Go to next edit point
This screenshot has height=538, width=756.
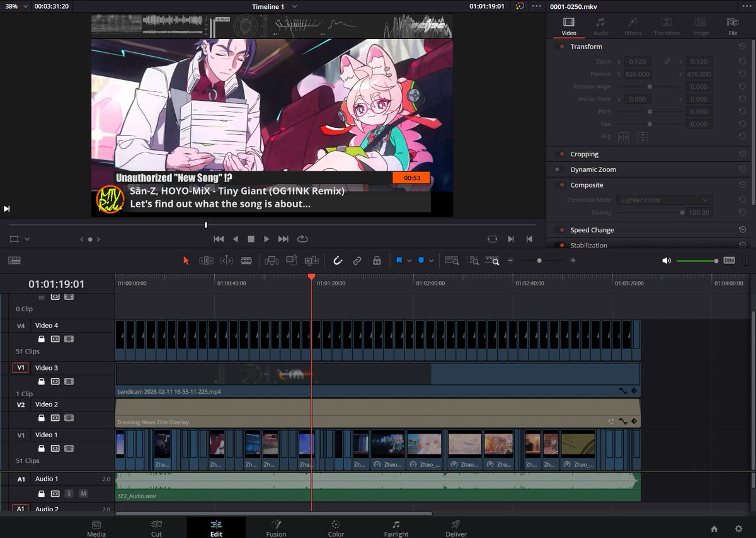tap(511, 239)
